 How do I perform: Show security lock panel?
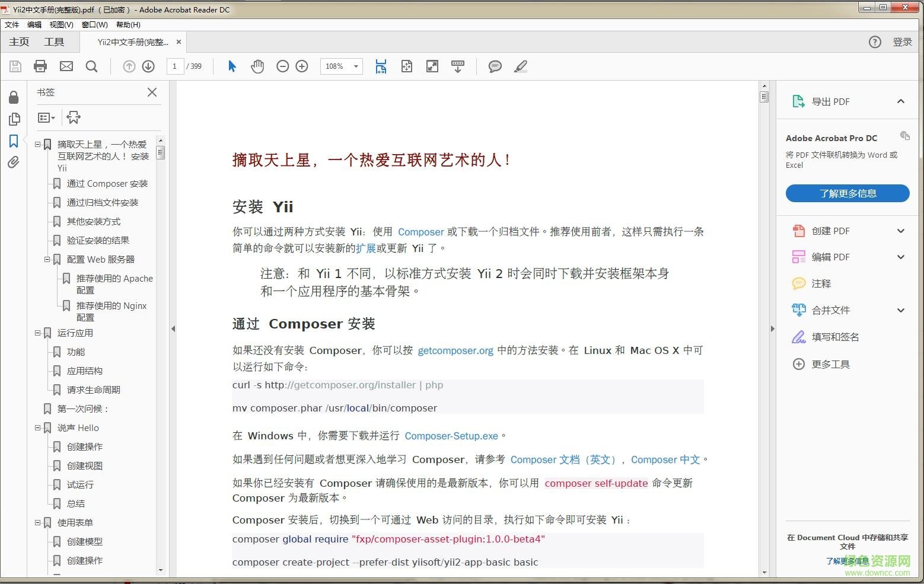pos(14,97)
